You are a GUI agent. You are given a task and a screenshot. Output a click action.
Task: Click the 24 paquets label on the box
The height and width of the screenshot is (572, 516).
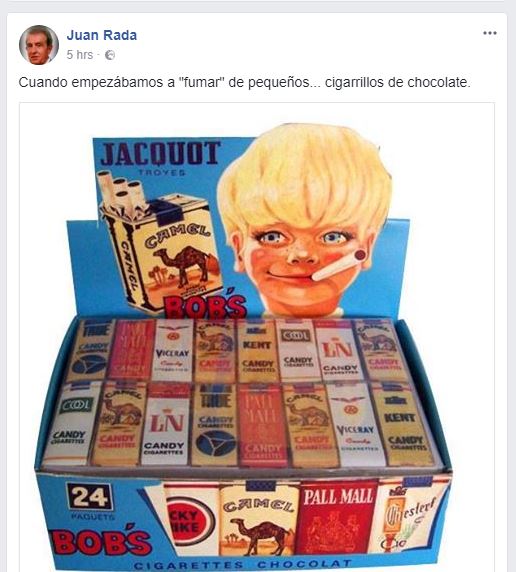pos(89,502)
